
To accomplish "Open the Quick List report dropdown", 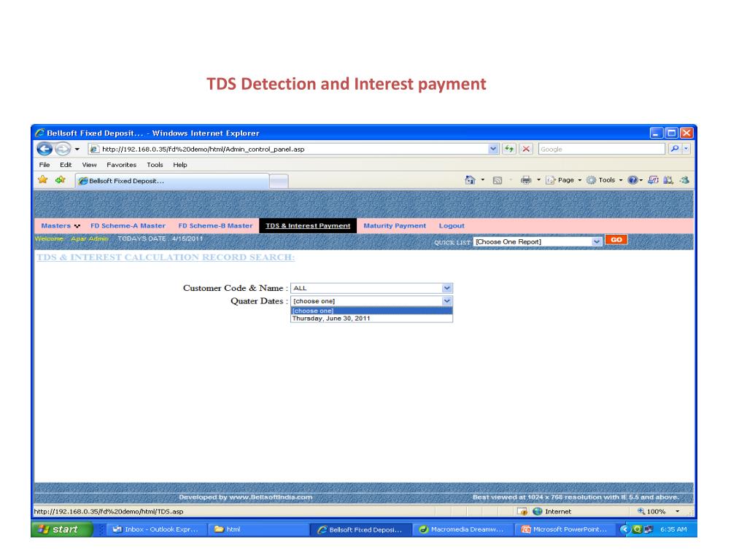I will pyautogui.click(x=538, y=241).
